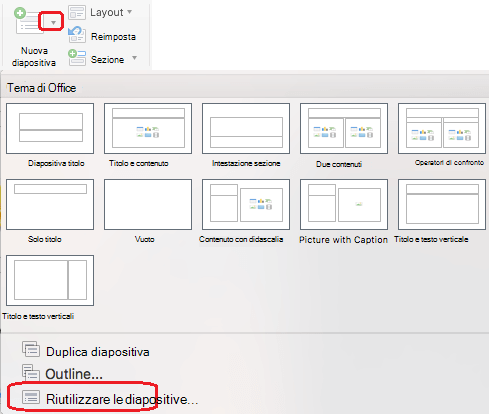Click the Due contenuti caption text

(339, 164)
